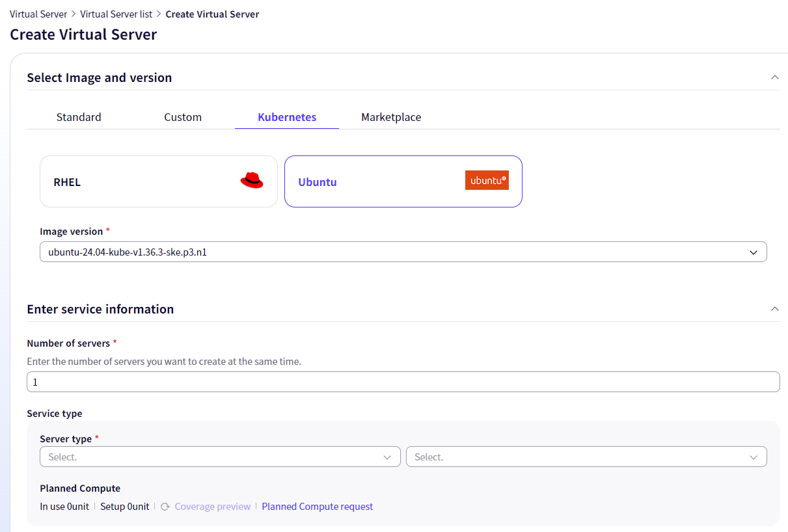Click the Number of servers input field

403,382
